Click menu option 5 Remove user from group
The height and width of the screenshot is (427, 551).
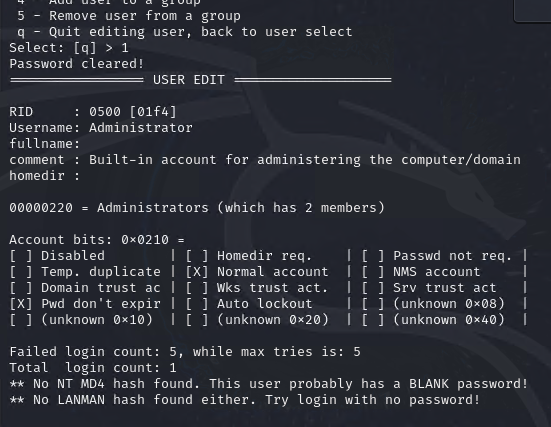129,16
